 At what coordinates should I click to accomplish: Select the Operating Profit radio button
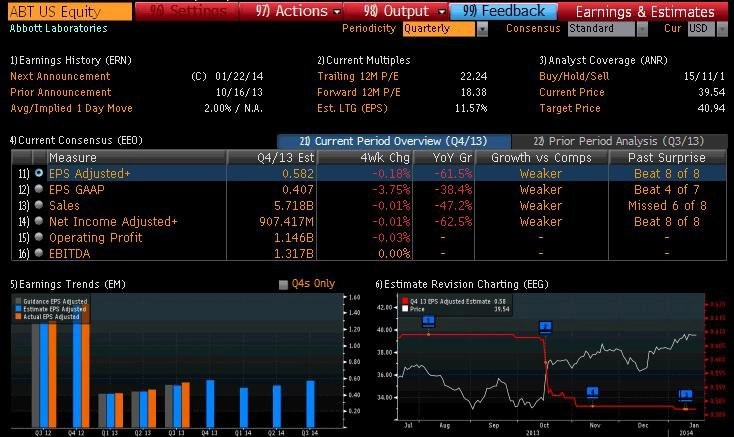coord(39,237)
